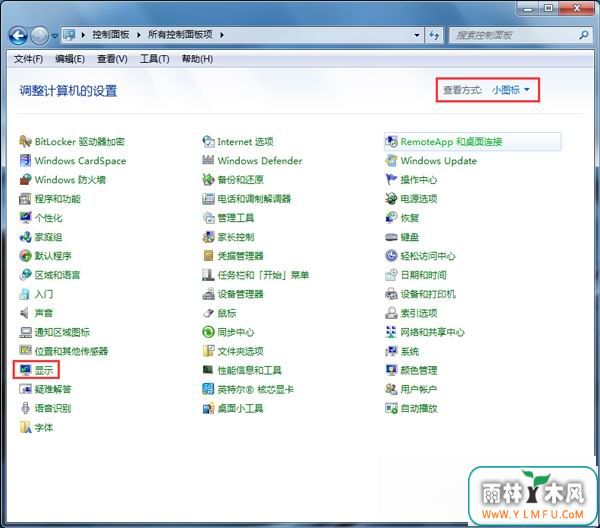Open the 工具(T) menu
600x528 pixels.
(x=155, y=59)
